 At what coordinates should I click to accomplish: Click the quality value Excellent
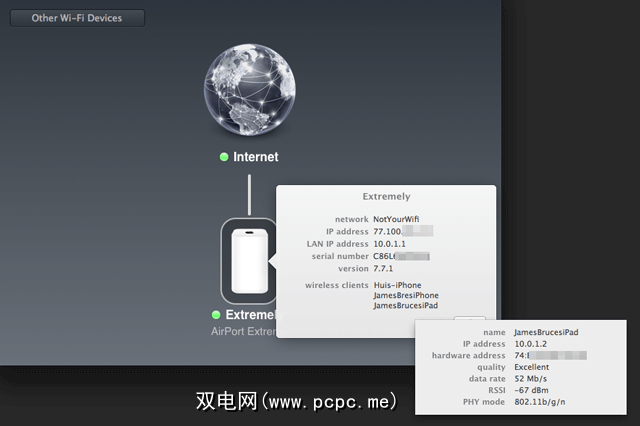(531, 367)
